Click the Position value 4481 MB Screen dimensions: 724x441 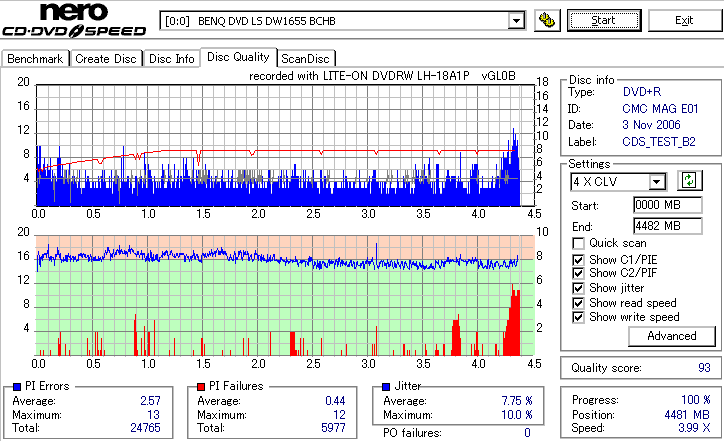(688, 415)
